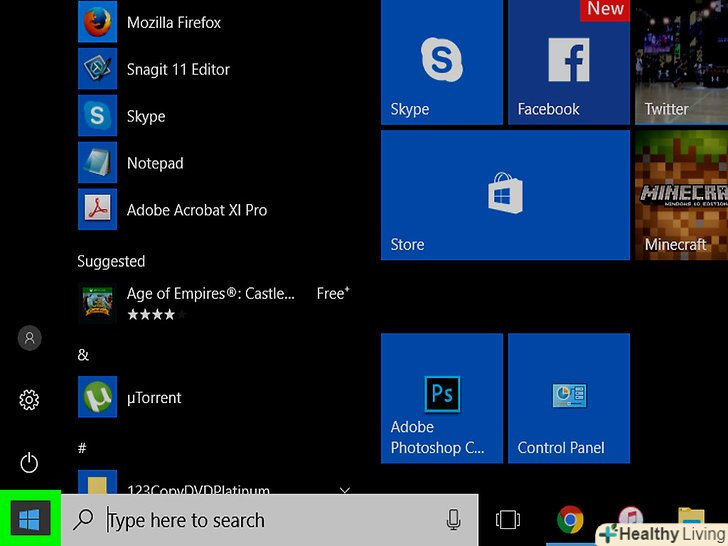This screenshot has height=546, width=728.
Task: Click the Windows Start button
Action: tap(30, 518)
